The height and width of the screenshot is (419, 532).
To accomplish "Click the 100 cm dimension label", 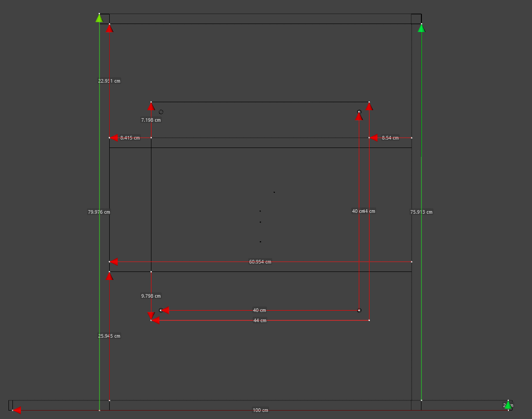I will coord(260,410).
